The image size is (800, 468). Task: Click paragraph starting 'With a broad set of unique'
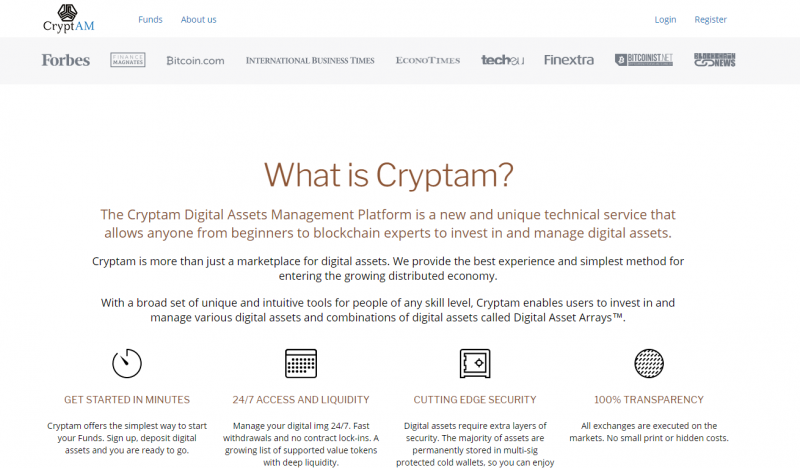tap(388, 310)
